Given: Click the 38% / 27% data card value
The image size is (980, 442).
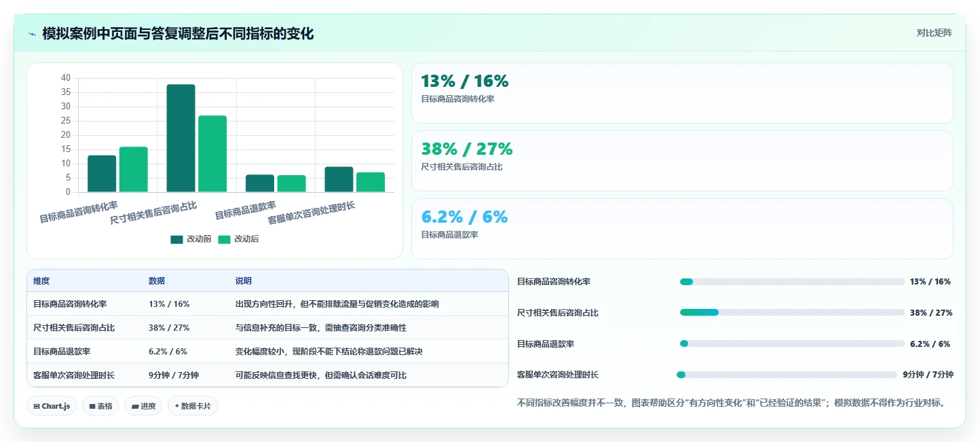Looking at the screenshot, I should click(x=467, y=149).
